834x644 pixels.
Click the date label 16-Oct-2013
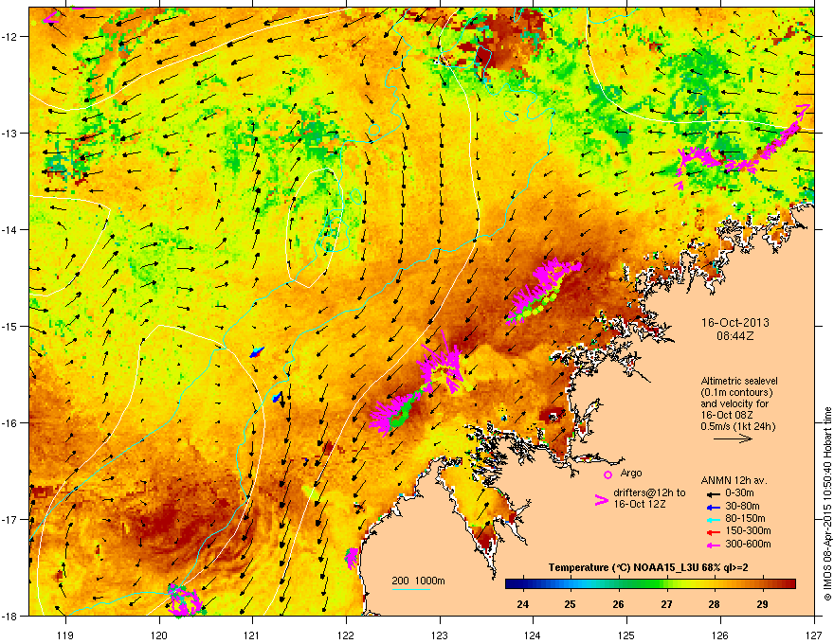(x=734, y=323)
